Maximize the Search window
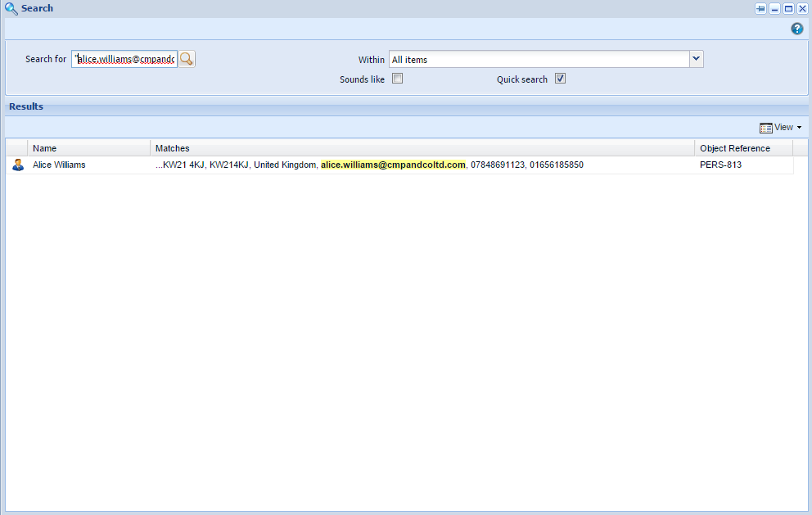 tap(788, 9)
